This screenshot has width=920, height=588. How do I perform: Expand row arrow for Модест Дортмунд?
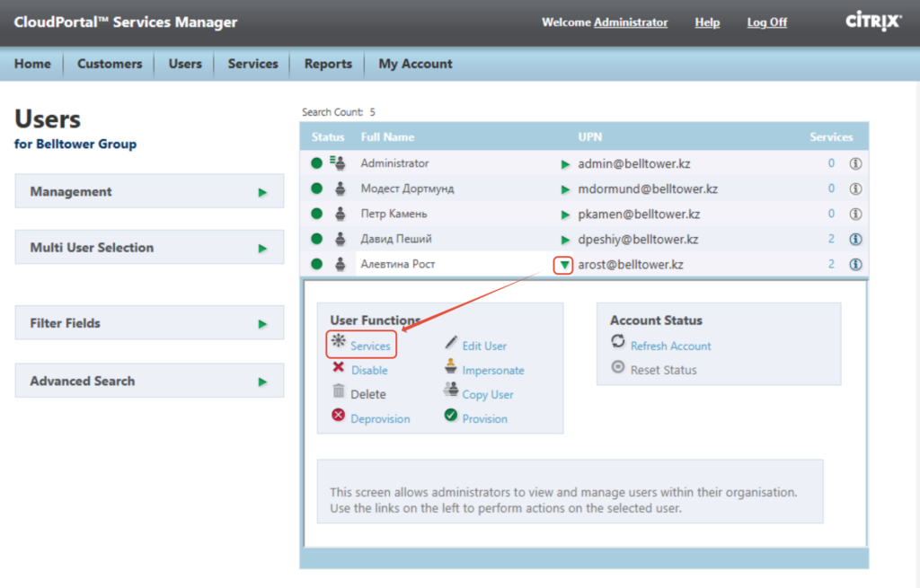tap(565, 189)
